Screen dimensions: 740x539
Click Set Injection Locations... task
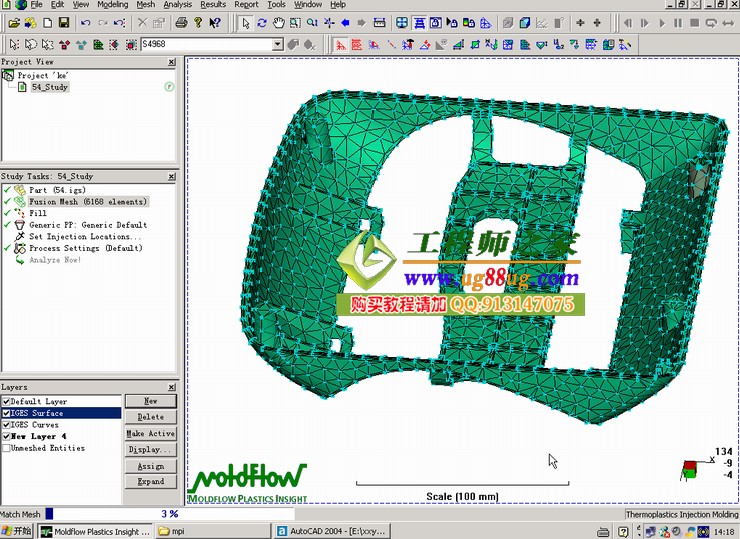pyautogui.click(x=85, y=236)
